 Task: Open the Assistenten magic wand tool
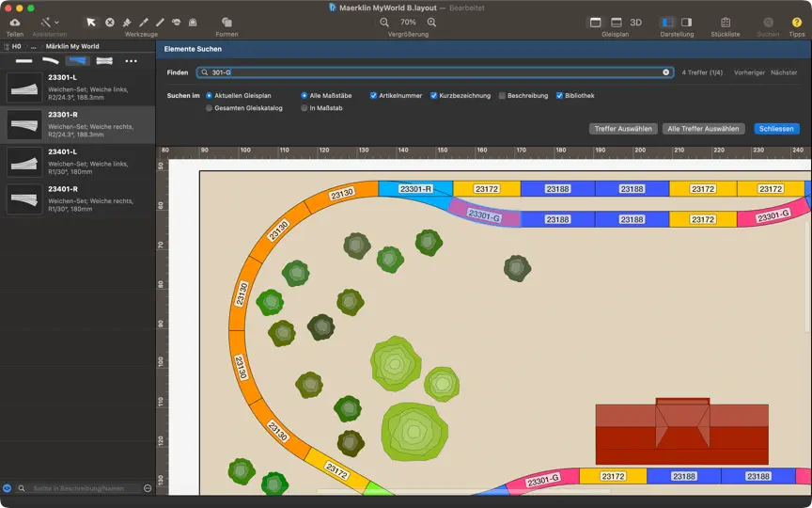pos(46,23)
